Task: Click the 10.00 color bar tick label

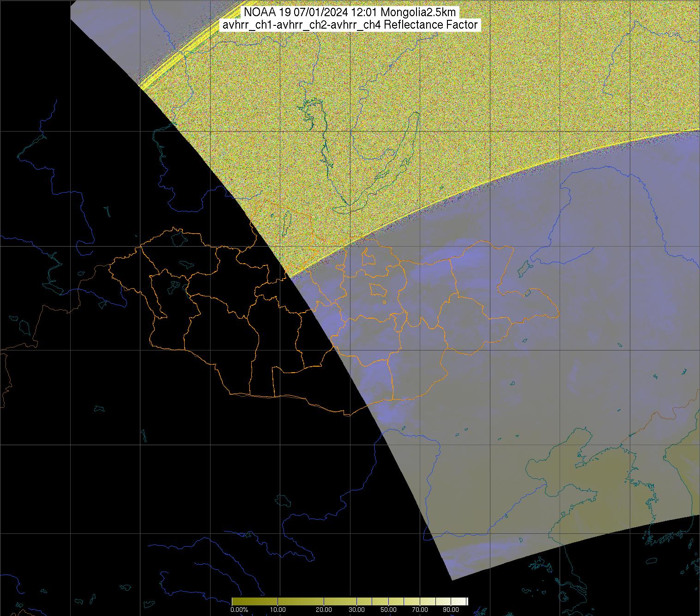Action: tap(277, 610)
